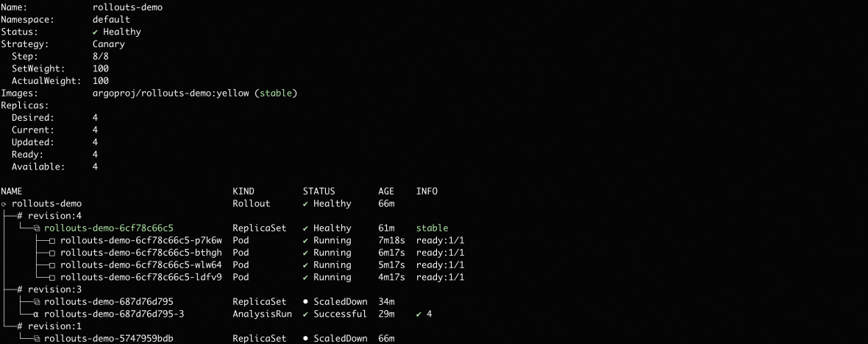This screenshot has width=868, height=344.
Task: Click the Successful check mark of the AnalysisRun
Action: tap(305, 315)
